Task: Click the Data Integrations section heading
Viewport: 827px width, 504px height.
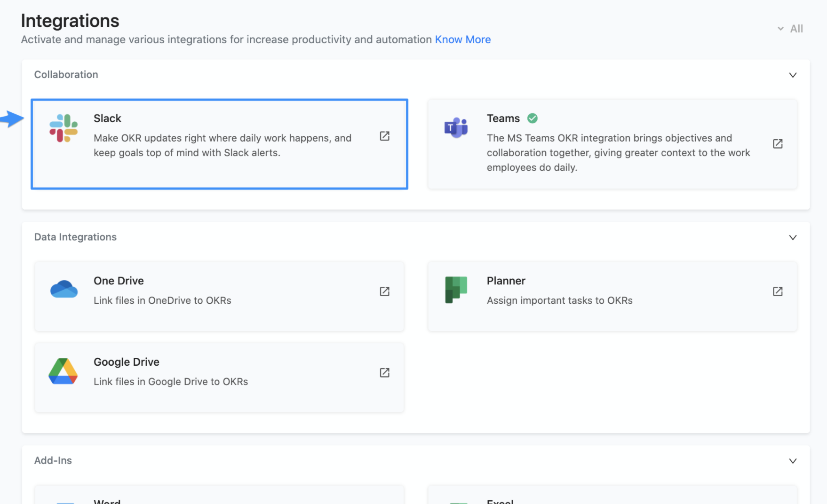Action: pos(75,237)
